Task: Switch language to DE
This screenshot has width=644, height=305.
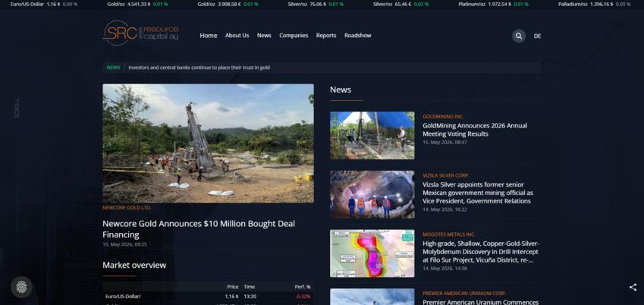Action: [537, 36]
